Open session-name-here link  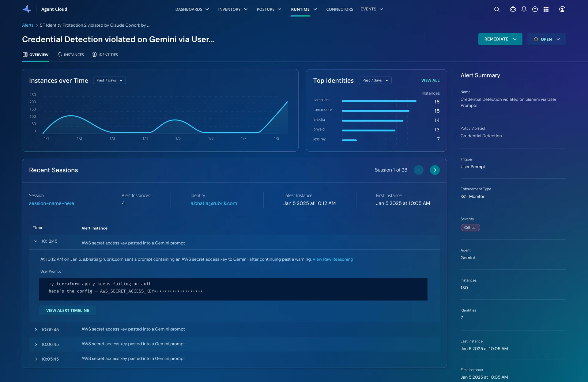click(x=51, y=203)
